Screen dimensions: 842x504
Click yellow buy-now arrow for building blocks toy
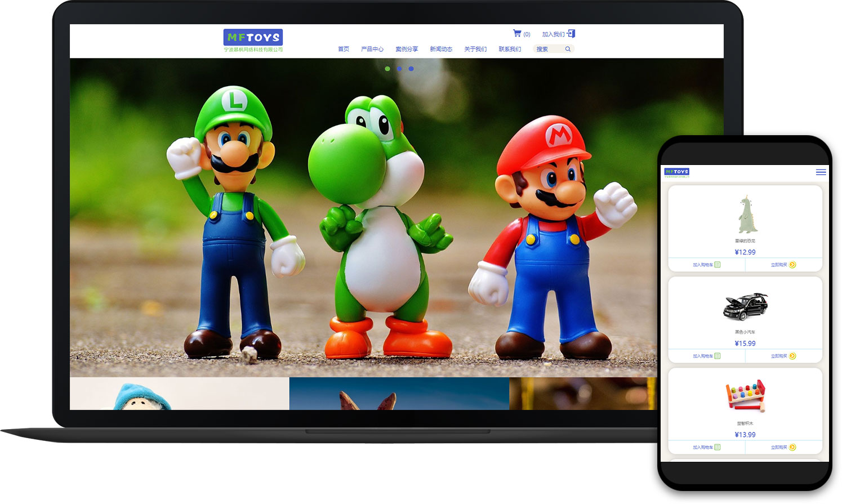click(792, 447)
